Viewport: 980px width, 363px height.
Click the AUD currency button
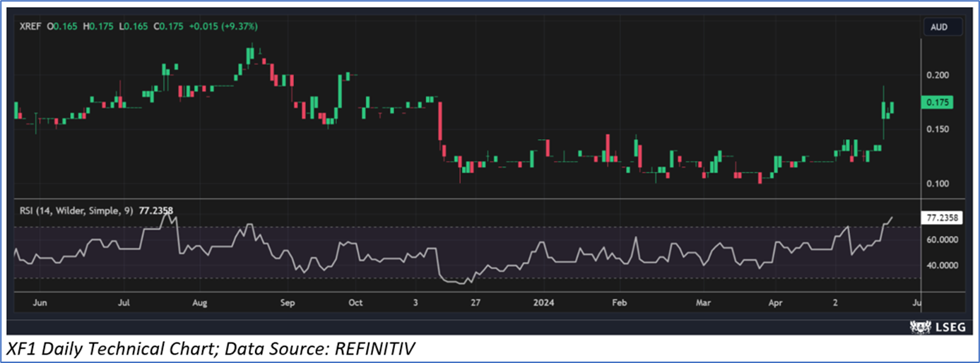tap(943, 28)
